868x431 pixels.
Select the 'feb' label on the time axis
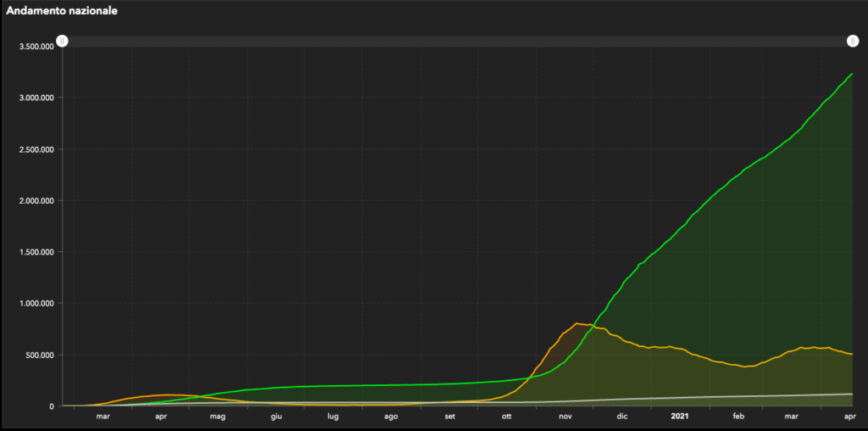pyautogui.click(x=738, y=417)
